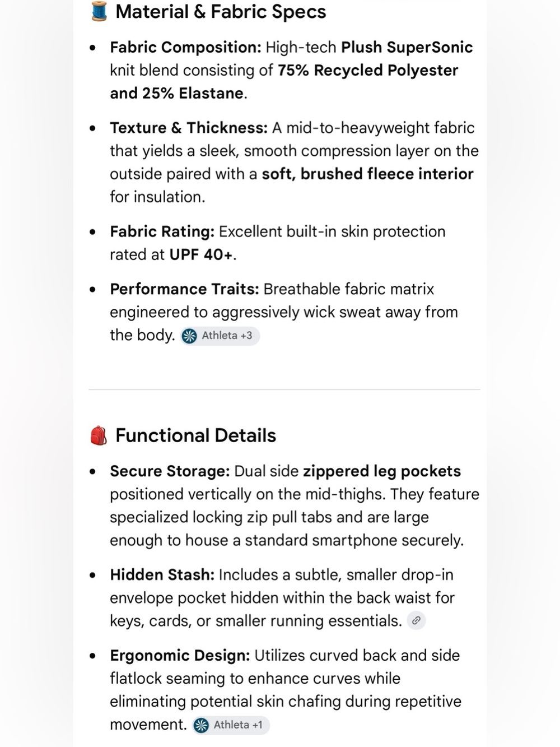The image size is (560, 747).
Task: Click the link icon after running essentials
Action: 416,620
